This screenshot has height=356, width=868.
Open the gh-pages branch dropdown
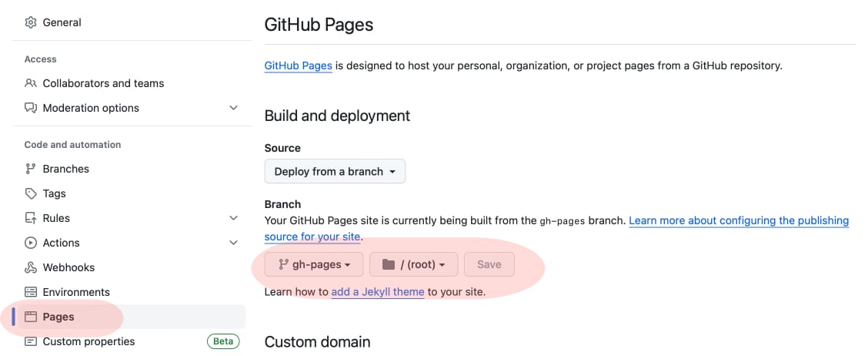[x=314, y=264]
